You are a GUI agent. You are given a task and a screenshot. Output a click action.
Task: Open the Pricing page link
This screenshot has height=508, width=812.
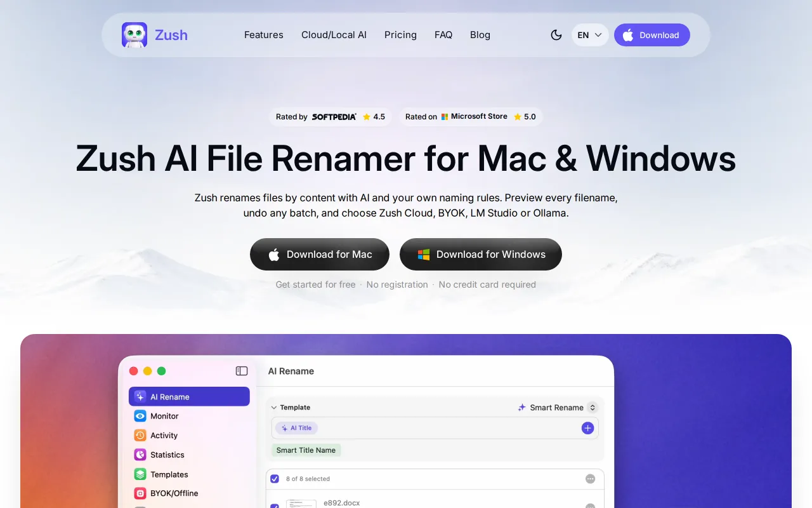(400, 35)
